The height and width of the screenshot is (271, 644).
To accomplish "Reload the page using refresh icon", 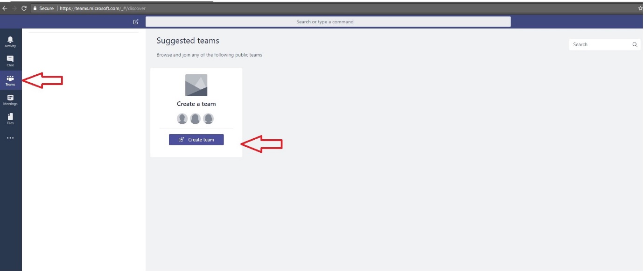I will coord(24,8).
